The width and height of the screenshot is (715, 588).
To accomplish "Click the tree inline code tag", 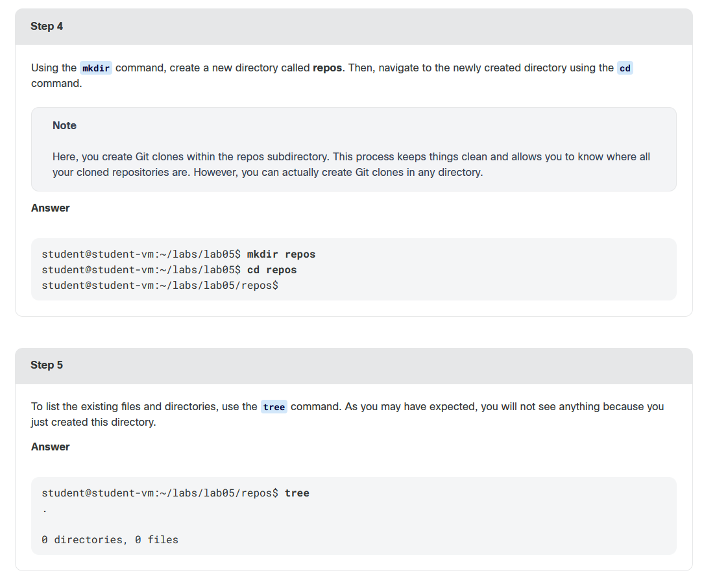I will point(274,407).
